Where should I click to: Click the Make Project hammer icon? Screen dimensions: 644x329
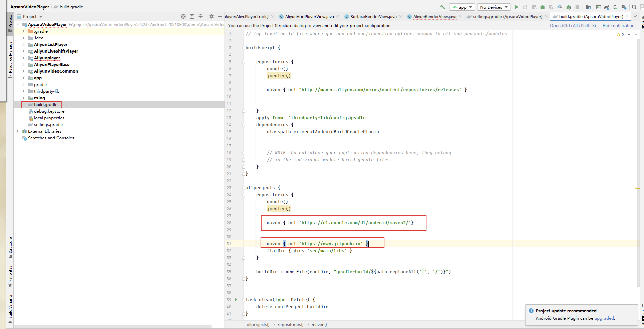click(442, 7)
